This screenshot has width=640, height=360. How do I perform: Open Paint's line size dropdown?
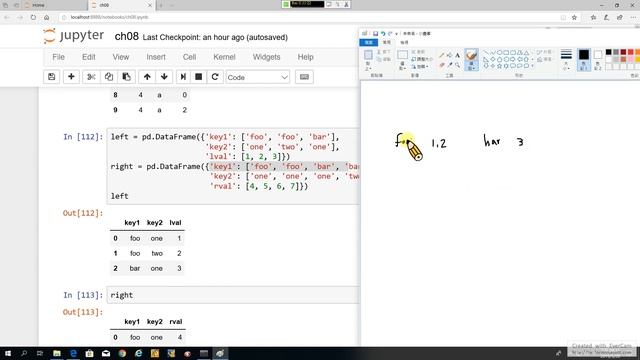pos(566,60)
